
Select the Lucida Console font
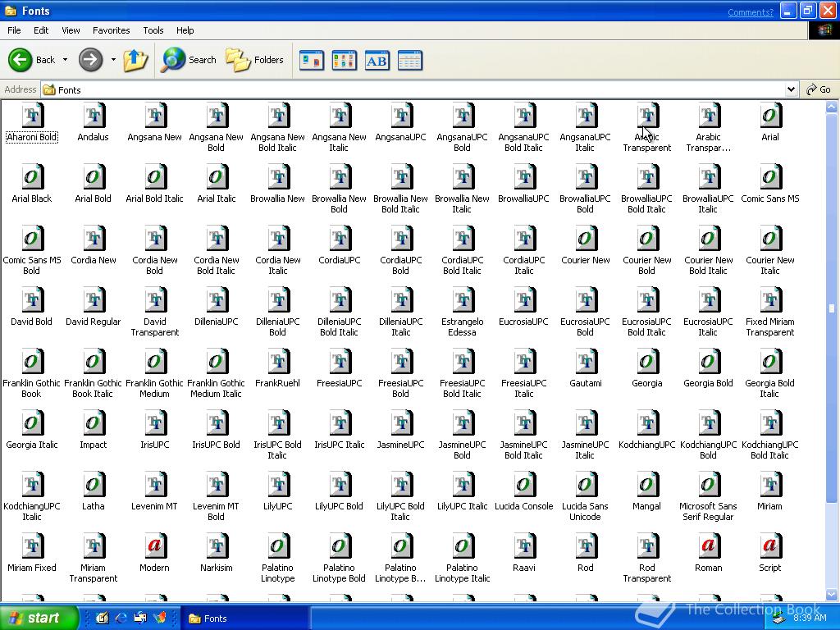click(x=523, y=492)
